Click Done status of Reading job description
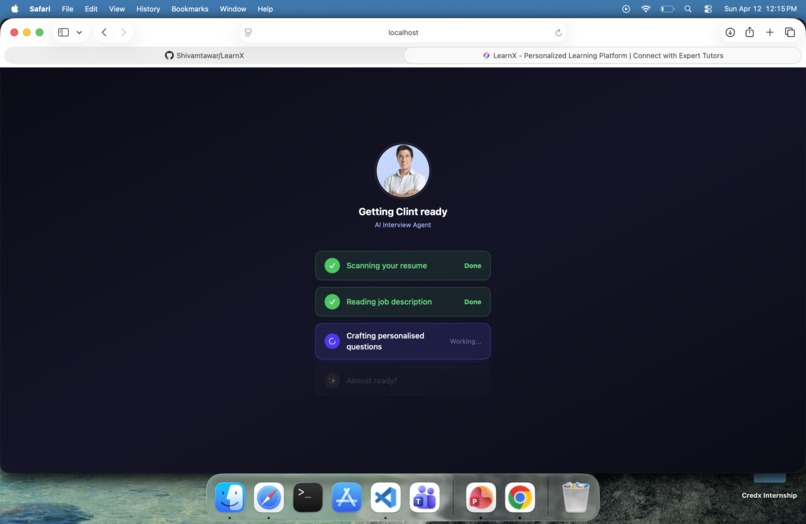Screen dimensions: 806x524 (472, 302)
